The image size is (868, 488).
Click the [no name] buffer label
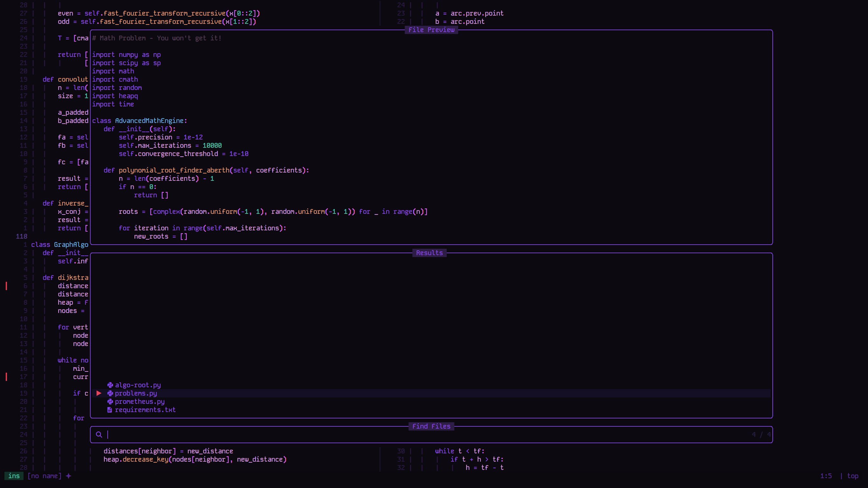tap(44, 476)
